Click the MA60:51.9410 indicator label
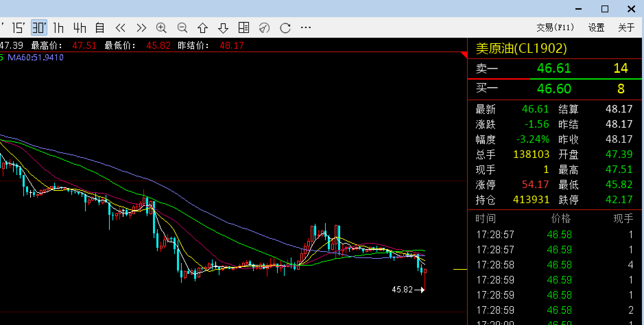 36,58
